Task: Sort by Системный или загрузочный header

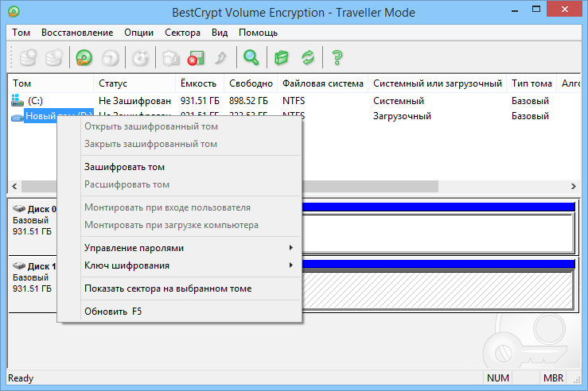Action: click(438, 83)
